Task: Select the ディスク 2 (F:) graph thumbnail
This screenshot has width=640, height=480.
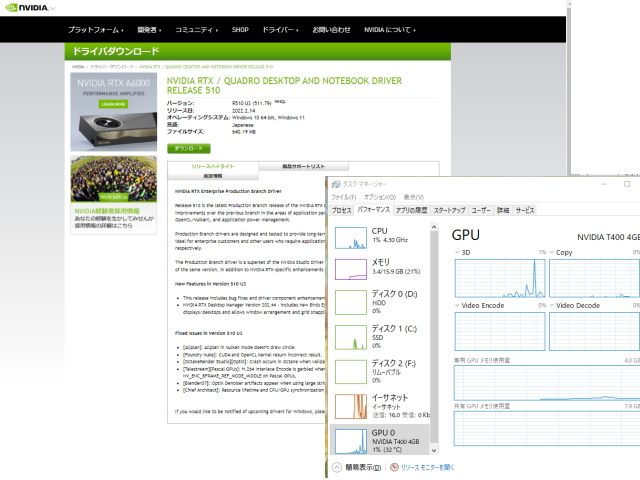Action: (x=351, y=371)
